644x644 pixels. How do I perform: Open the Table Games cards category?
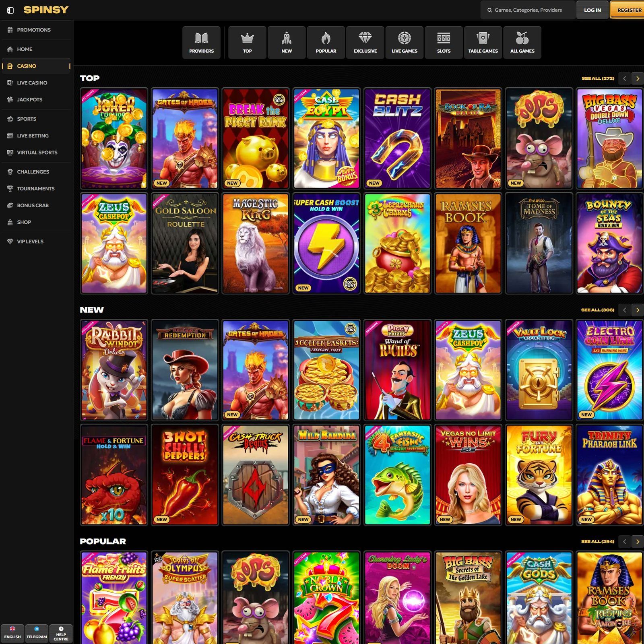483,43
